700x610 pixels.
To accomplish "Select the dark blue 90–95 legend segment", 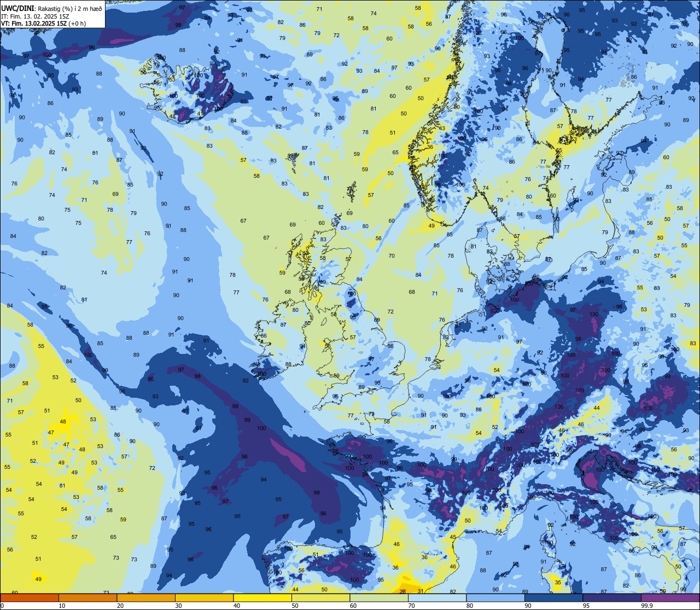I will [x=553, y=597].
